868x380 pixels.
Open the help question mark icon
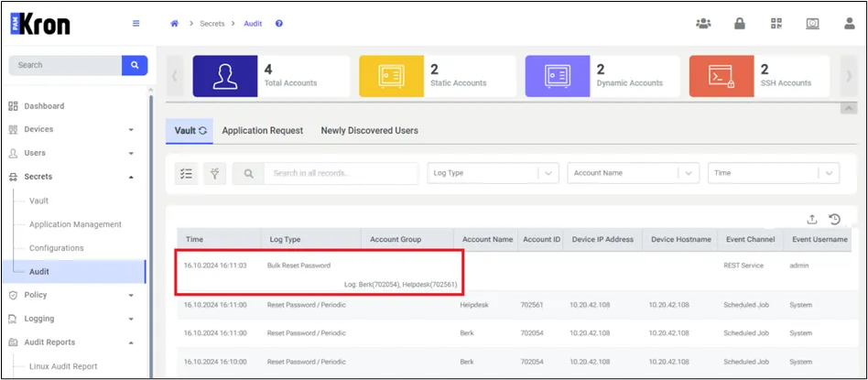(x=279, y=24)
